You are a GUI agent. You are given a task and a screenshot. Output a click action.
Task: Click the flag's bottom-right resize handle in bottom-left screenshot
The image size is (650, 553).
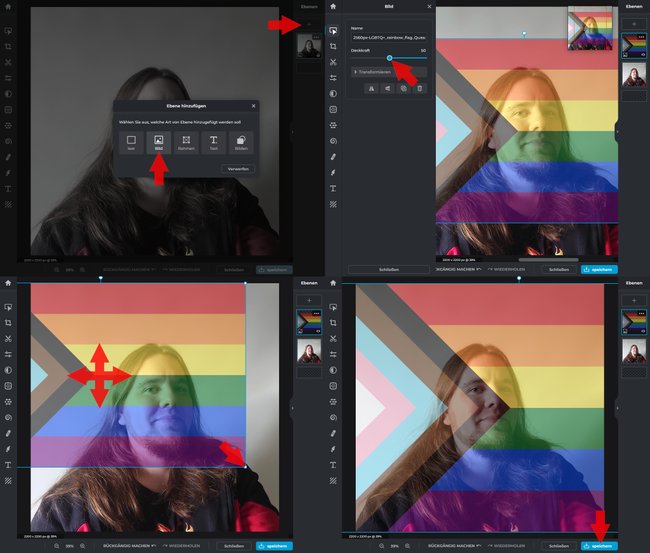point(246,467)
